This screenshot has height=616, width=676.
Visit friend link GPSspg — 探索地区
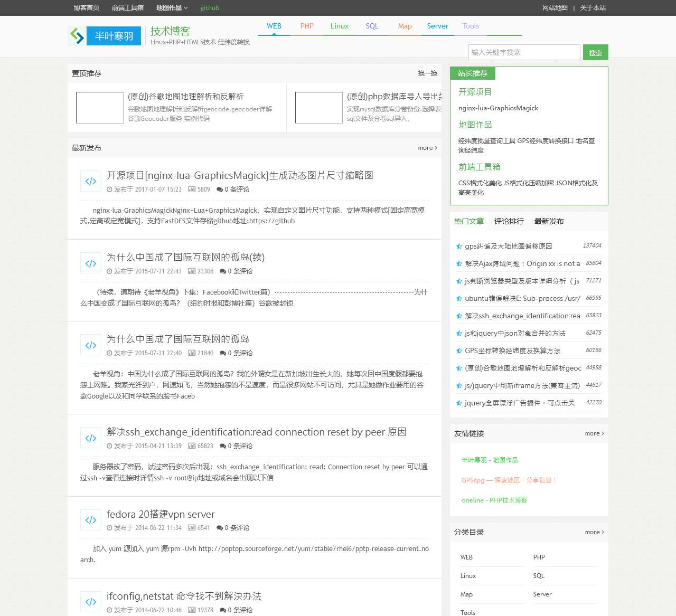(x=509, y=480)
